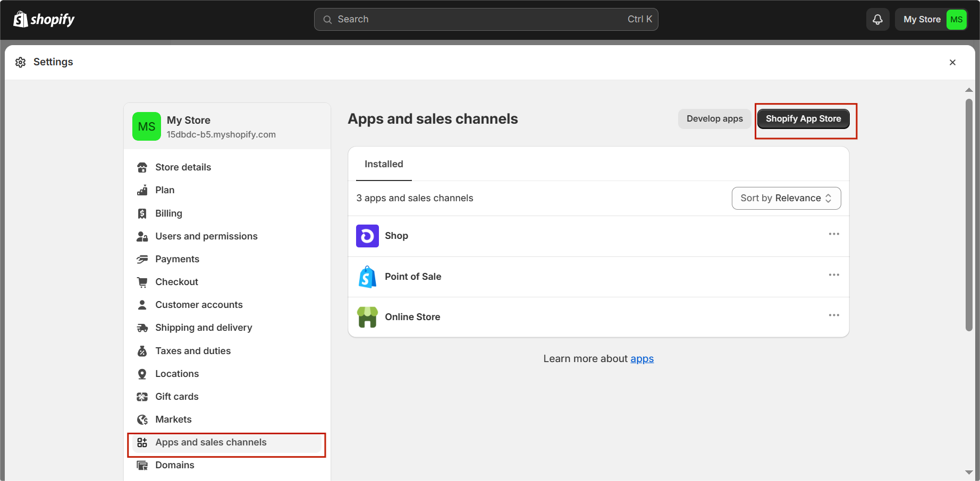Select the Installed tab

tap(384, 164)
